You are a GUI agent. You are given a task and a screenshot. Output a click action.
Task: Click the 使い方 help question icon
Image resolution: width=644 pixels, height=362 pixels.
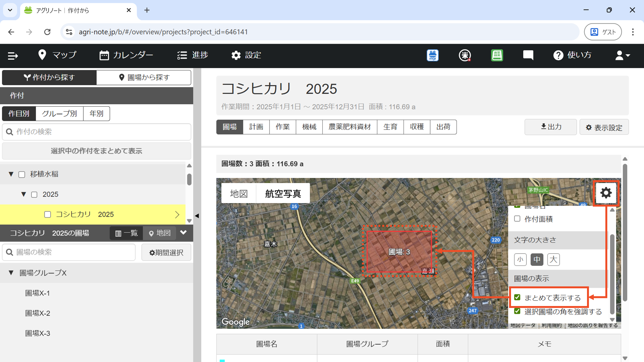[x=558, y=55]
